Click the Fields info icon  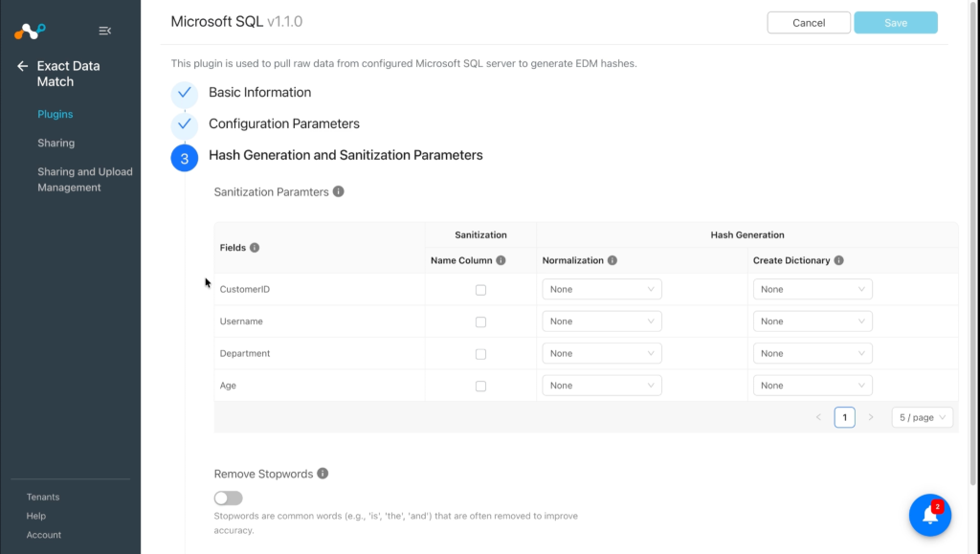click(x=255, y=247)
